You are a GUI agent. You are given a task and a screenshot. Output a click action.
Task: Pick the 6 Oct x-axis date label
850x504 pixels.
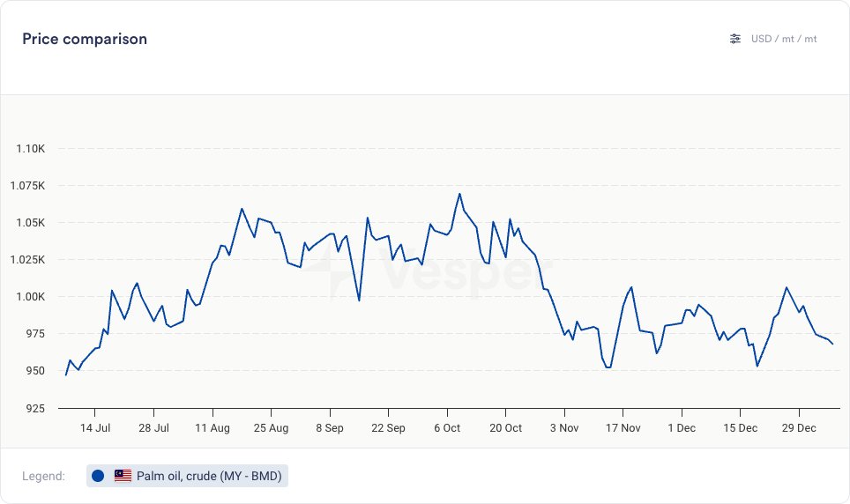click(447, 428)
